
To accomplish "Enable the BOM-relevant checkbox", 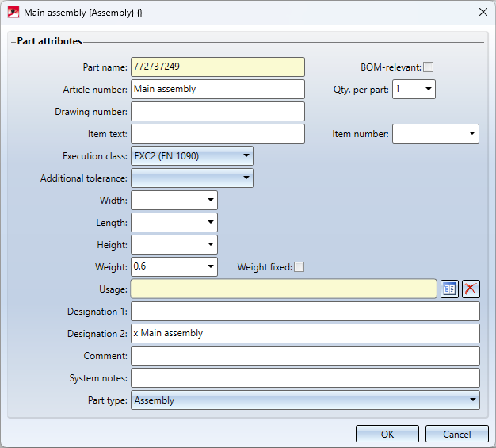I will click(x=429, y=67).
